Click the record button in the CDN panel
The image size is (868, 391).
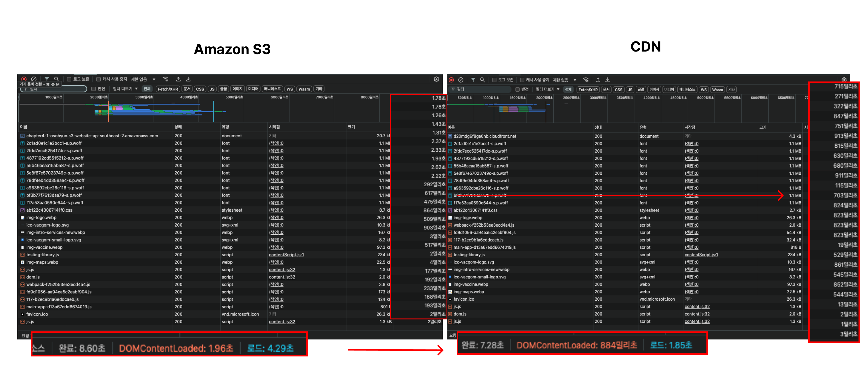451,80
